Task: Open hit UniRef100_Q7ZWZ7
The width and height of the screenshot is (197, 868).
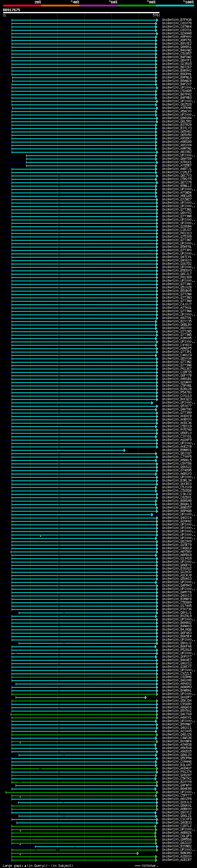Action: point(177,200)
